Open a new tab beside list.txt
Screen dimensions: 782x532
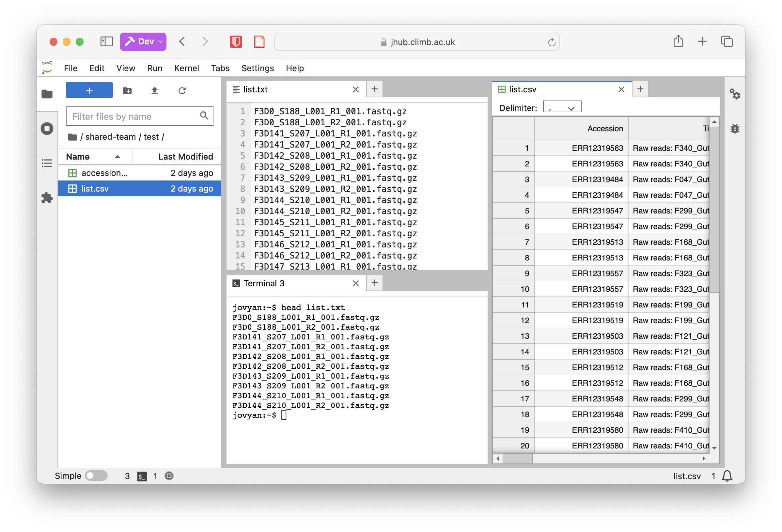[374, 89]
